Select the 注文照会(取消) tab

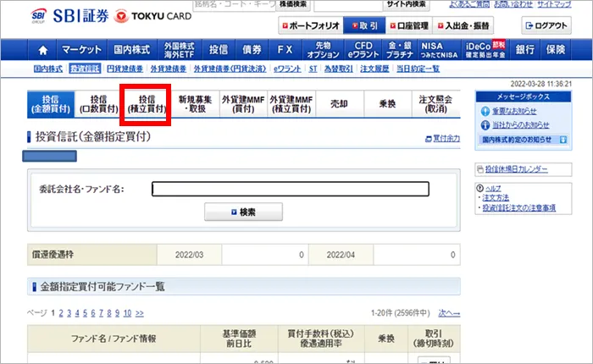(435, 104)
